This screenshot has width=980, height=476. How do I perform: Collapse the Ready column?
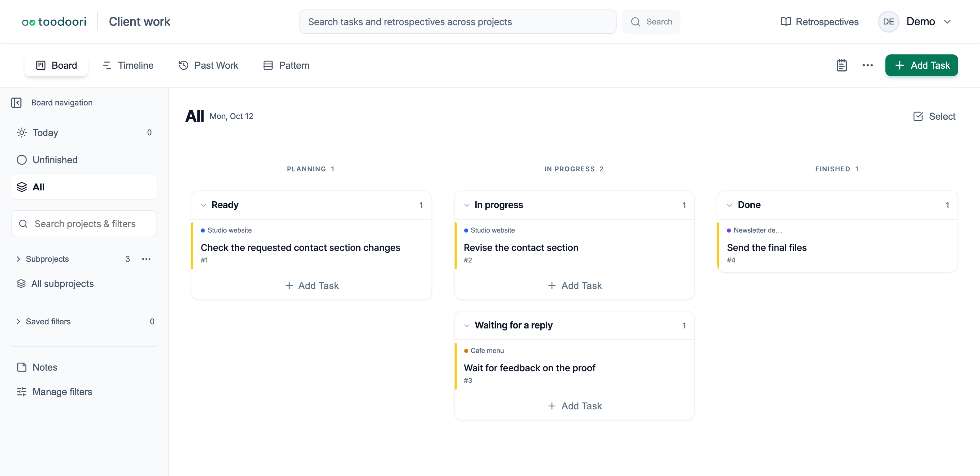(x=203, y=205)
